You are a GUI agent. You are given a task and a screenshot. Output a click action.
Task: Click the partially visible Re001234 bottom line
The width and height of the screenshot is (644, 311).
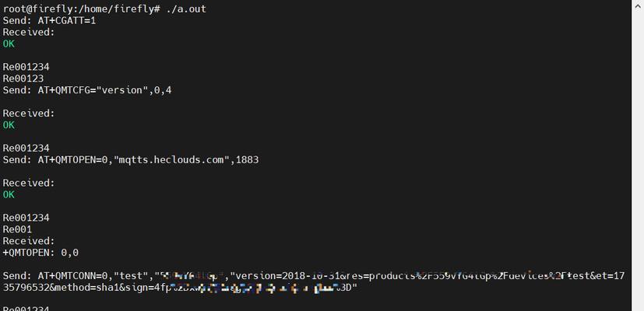pos(26,308)
